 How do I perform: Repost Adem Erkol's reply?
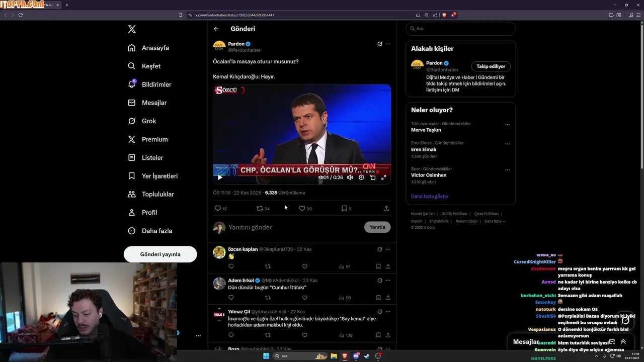point(268,298)
